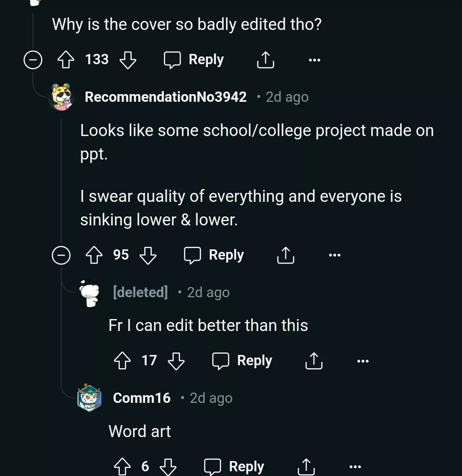Collapse the top comment thread
This screenshot has width=462, height=476.
coord(33,60)
